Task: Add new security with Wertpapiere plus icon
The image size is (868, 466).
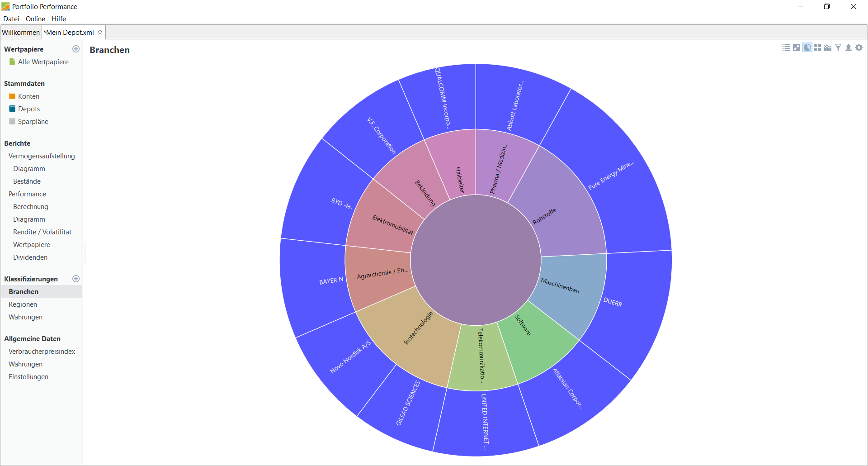Action: click(x=76, y=49)
